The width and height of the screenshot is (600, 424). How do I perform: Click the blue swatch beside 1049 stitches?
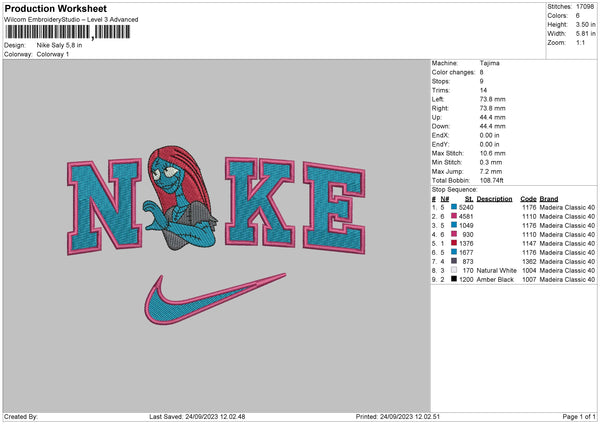(x=454, y=225)
